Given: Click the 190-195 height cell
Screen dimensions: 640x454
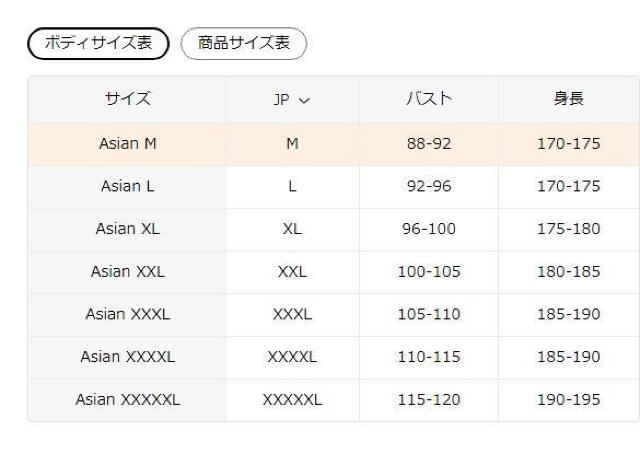Looking at the screenshot, I should [569, 400].
